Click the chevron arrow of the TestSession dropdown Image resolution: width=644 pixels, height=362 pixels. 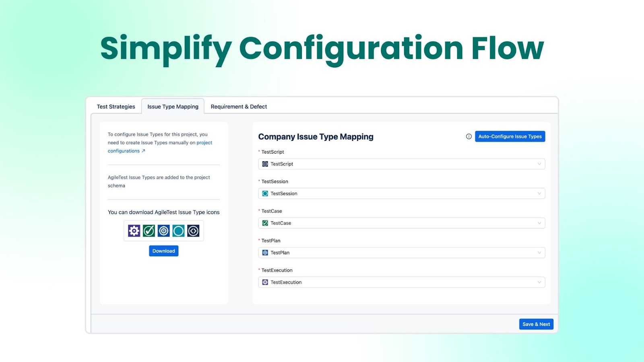539,193
